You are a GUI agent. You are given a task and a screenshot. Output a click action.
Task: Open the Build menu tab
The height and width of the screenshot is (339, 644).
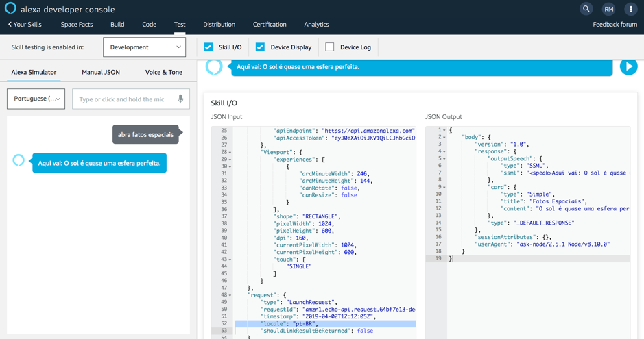[117, 25]
